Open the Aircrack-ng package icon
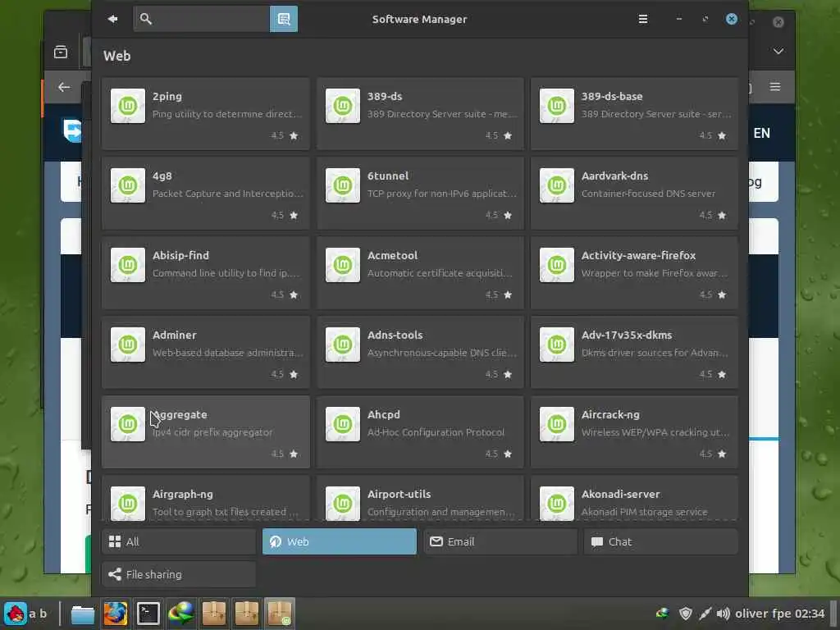Screen dimensions: 840x630 (557, 424)
